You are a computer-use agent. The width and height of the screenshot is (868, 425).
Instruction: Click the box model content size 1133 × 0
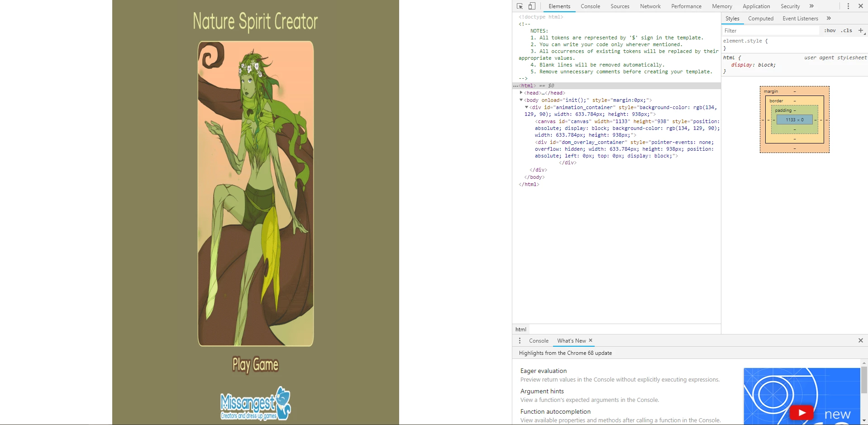795,120
